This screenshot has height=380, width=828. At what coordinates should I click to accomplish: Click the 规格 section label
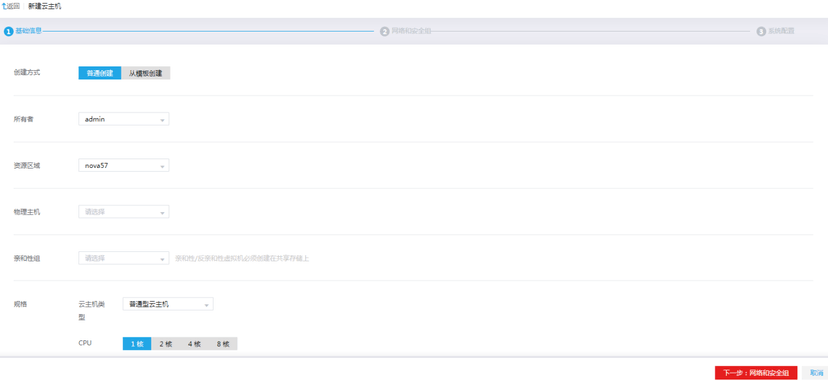[x=20, y=304]
